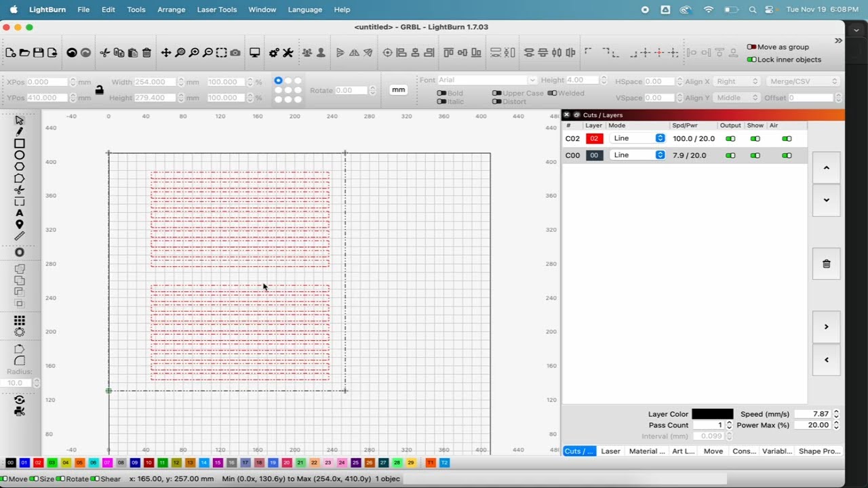
Task: Click the right-arrow button in Cuts panel
Action: (826, 327)
